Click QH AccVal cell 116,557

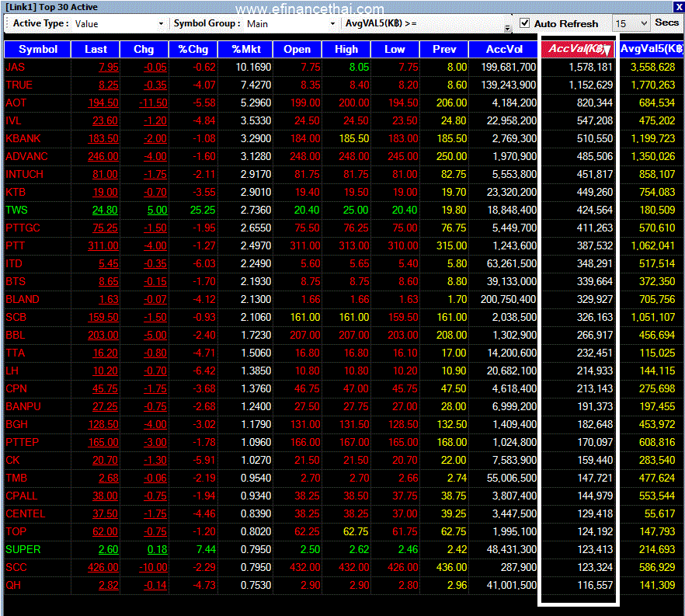[595, 586]
